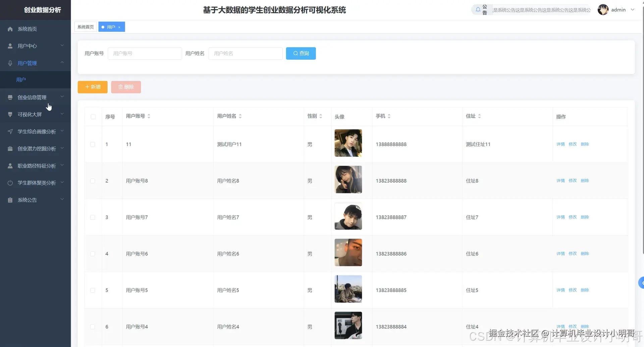This screenshot has height=347, width=644.
Task: Click the 查询 search button
Action: (301, 53)
